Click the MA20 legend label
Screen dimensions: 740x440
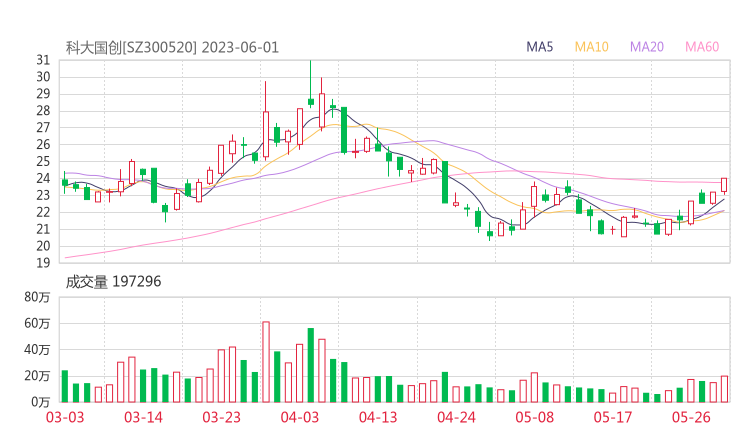pos(647,47)
